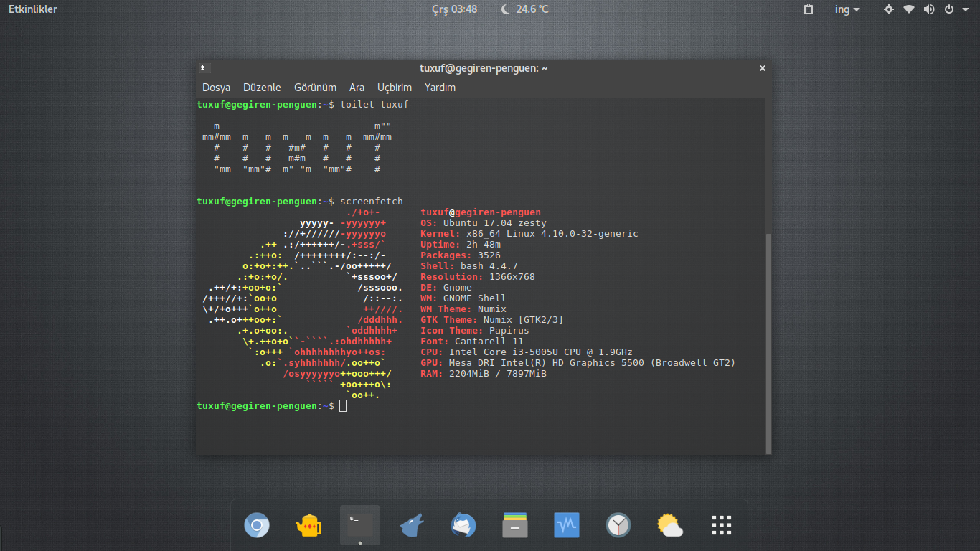Click the 'Uptime: 2h 48m' line
This screenshot has width=980, height=551.
[461, 245]
